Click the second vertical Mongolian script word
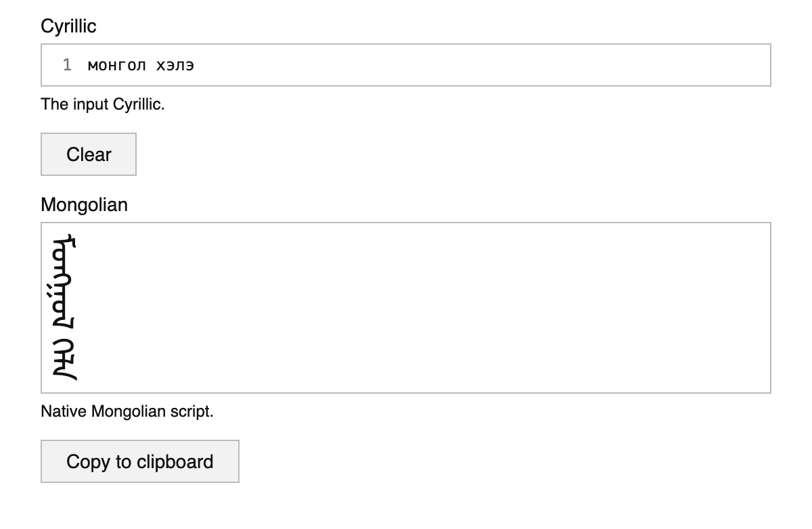 [x=66, y=359]
